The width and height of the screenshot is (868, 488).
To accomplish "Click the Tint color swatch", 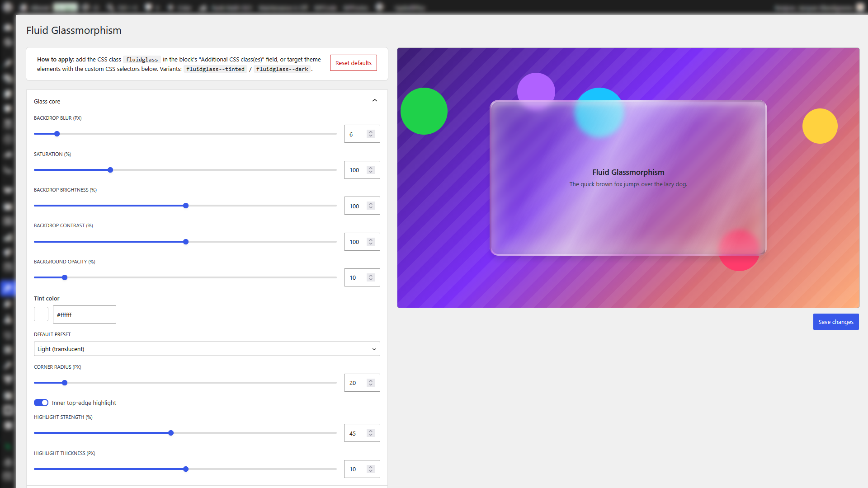I will pos(41,314).
